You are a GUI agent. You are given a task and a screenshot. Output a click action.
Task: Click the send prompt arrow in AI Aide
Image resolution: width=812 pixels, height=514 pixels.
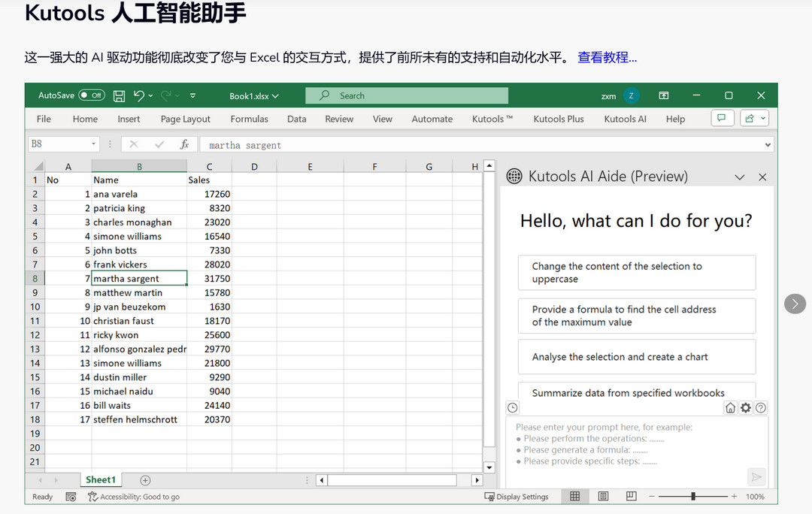756,476
